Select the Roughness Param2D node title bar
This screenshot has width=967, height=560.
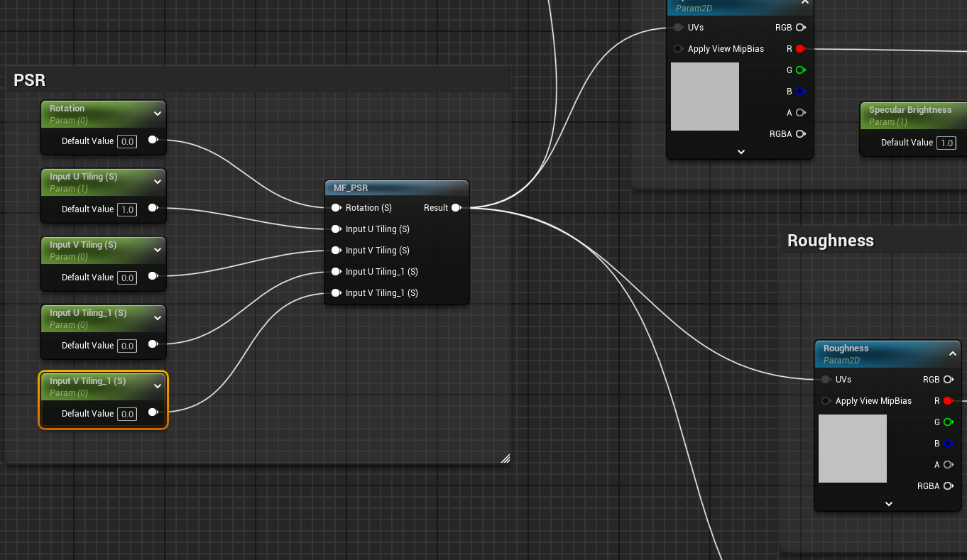click(886, 353)
